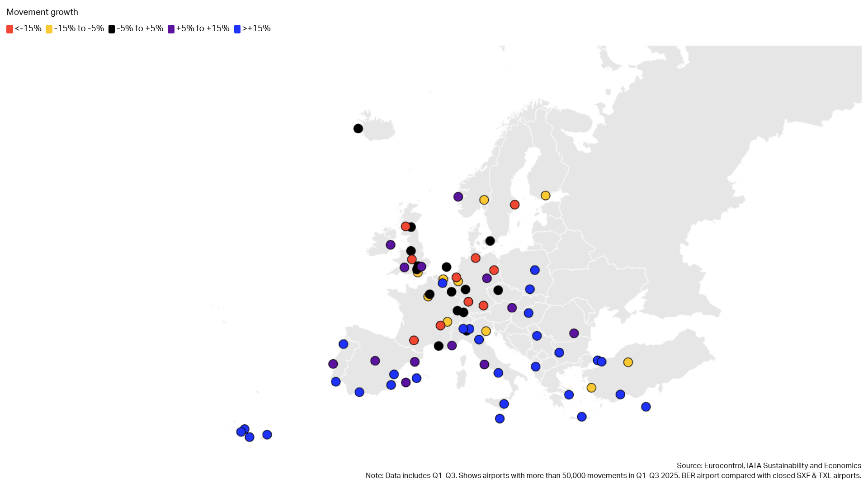Click the red airport dot in eastern Sweden
The width and height of the screenshot is (868, 488).
point(514,205)
